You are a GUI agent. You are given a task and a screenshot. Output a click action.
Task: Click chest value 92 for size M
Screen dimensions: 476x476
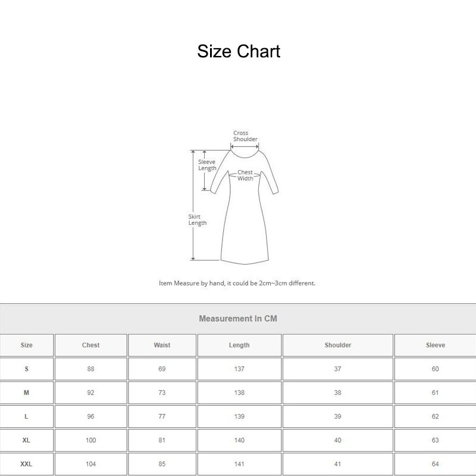(x=90, y=393)
